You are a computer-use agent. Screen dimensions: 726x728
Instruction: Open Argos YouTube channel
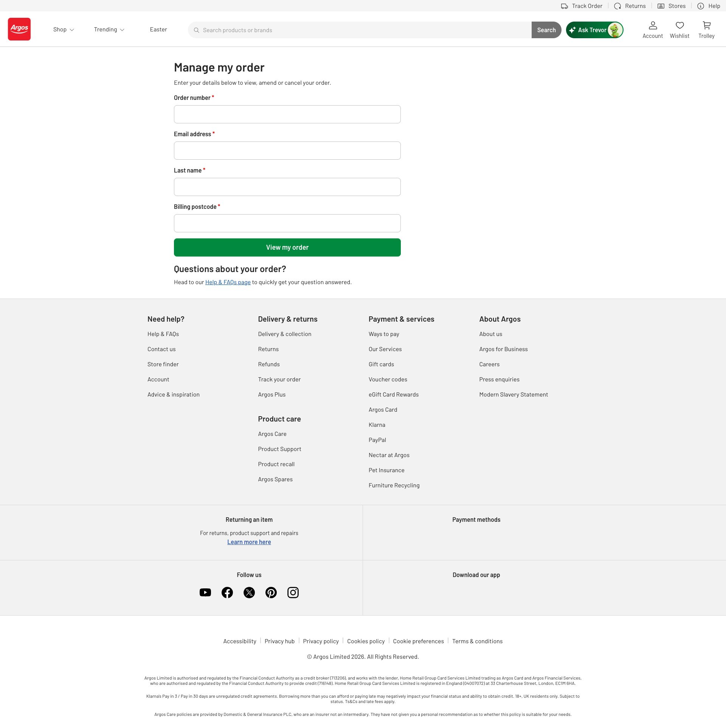click(x=205, y=592)
